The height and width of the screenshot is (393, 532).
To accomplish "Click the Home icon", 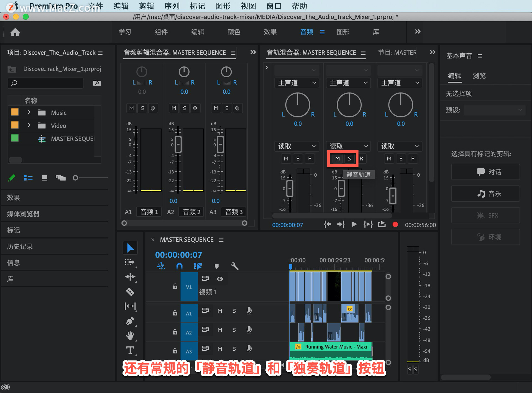I will pyautogui.click(x=15, y=32).
